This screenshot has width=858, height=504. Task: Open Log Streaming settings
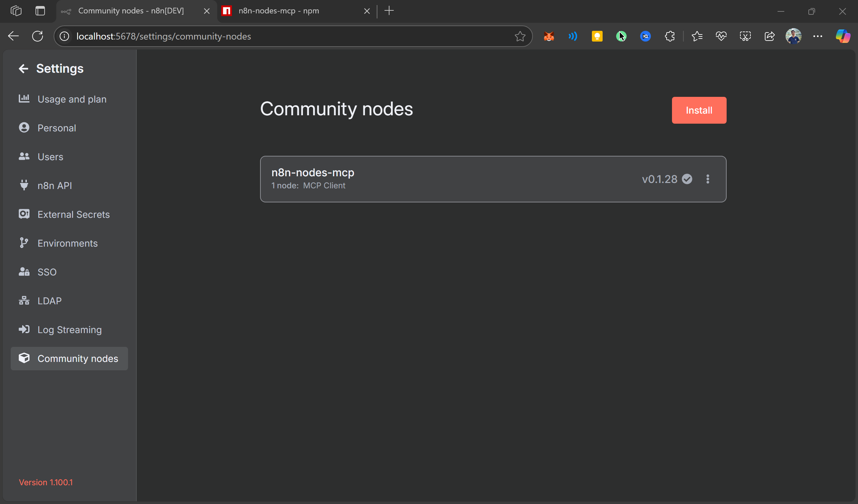point(69,330)
